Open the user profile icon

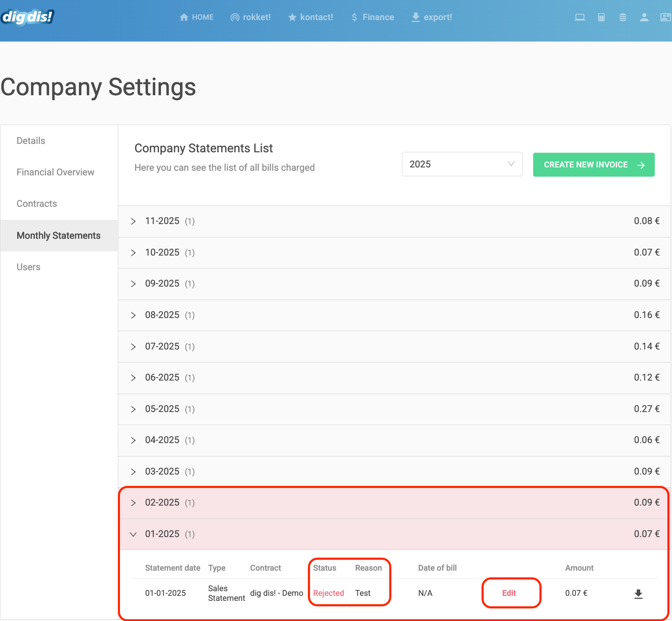[644, 17]
